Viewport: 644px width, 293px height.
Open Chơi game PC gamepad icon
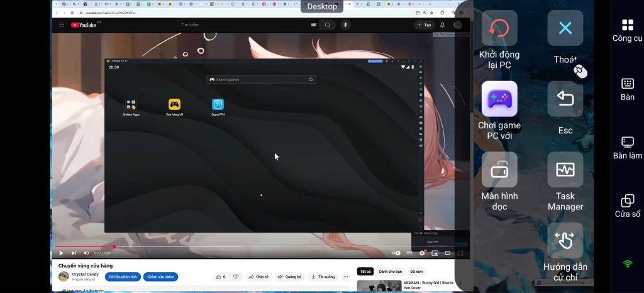[499, 99]
